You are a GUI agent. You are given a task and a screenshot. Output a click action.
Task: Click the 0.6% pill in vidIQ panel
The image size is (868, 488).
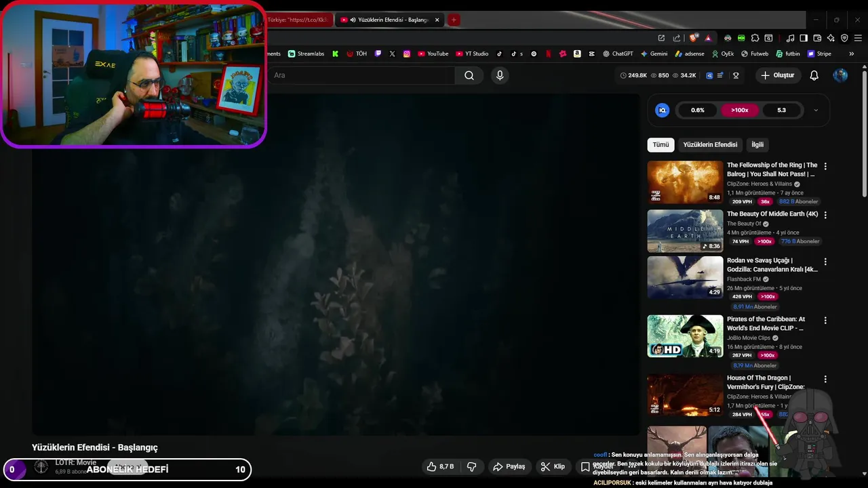click(698, 110)
